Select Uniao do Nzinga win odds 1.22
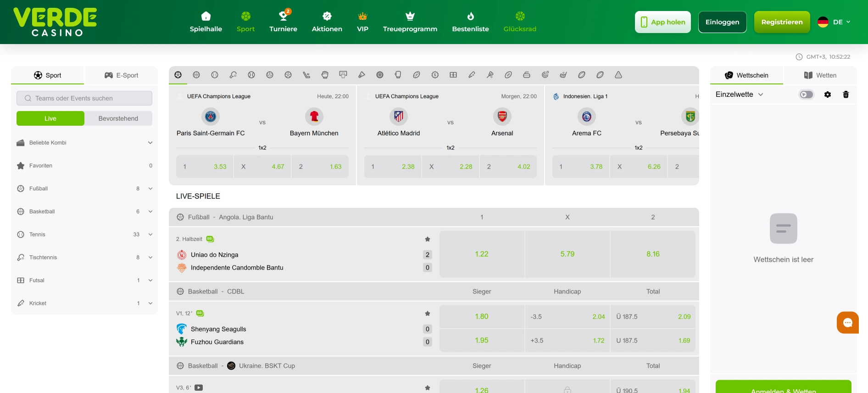Viewport: 868px width, 393px height. [482, 254]
